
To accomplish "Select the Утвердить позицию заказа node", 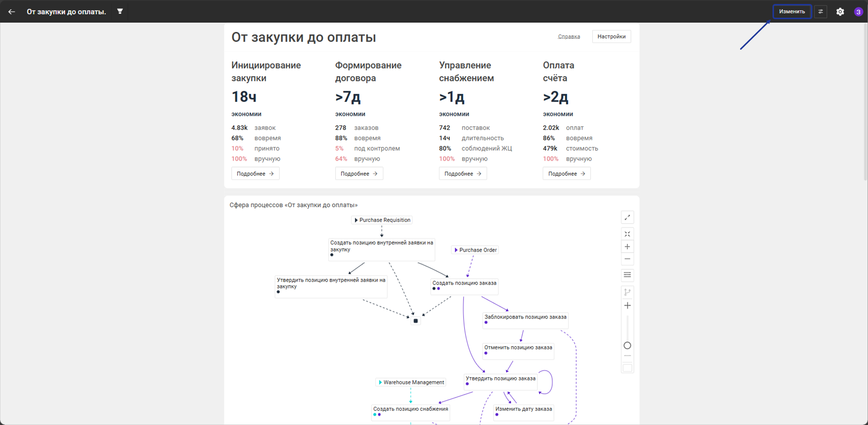I will coord(500,382).
